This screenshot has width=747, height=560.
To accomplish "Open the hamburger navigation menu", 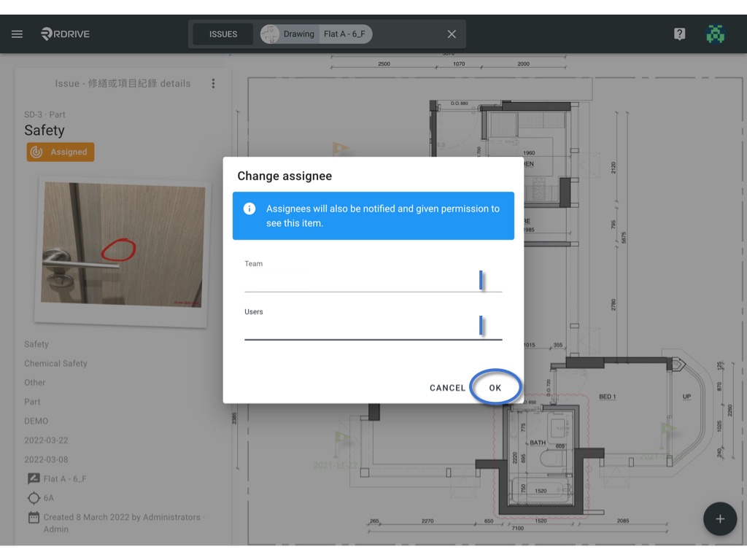I will 18,34.
